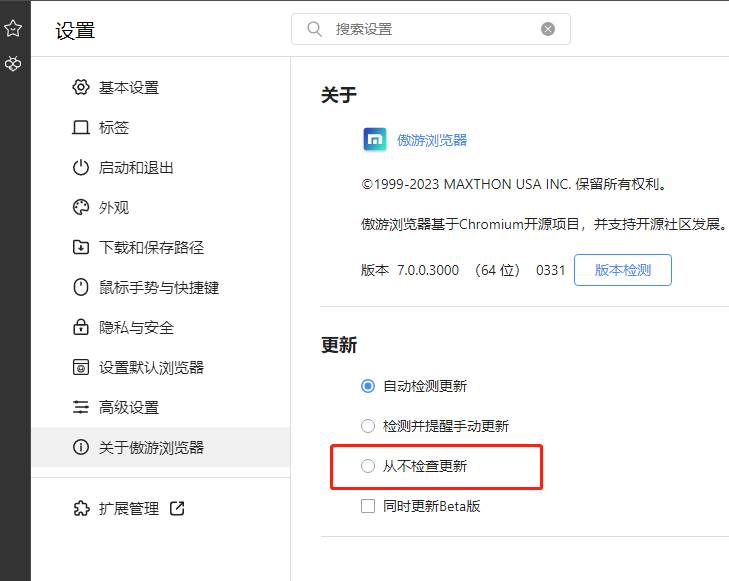Clear the search settings field

point(548,29)
